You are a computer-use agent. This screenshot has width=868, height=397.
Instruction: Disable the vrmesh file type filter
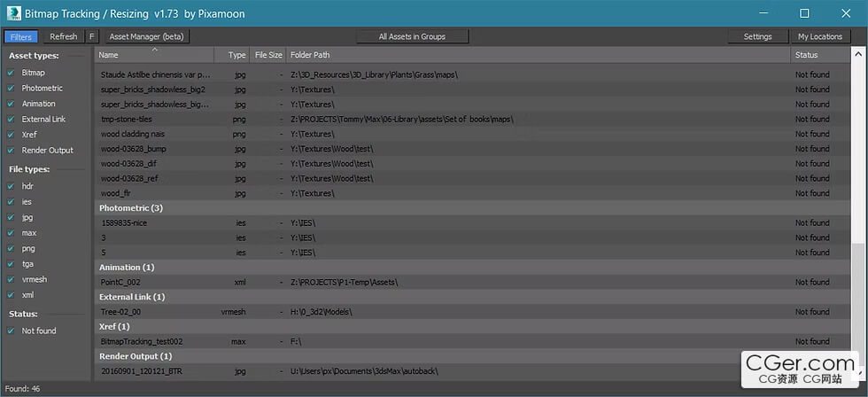[x=11, y=279]
